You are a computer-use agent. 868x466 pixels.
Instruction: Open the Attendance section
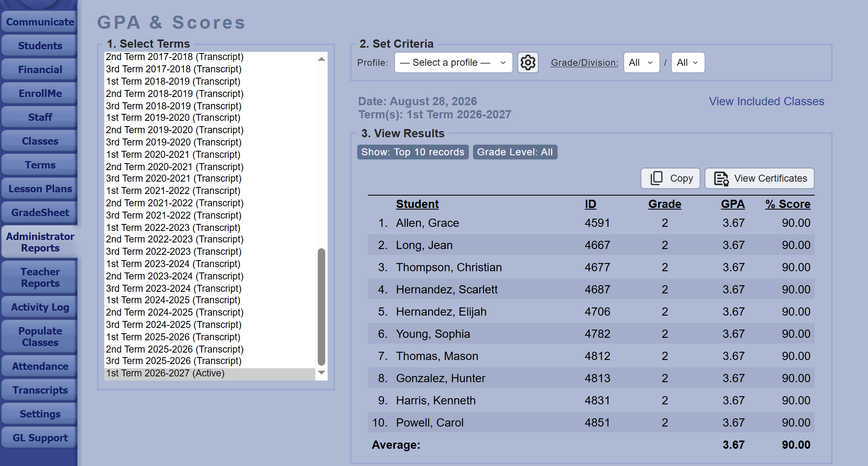click(40, 367)
